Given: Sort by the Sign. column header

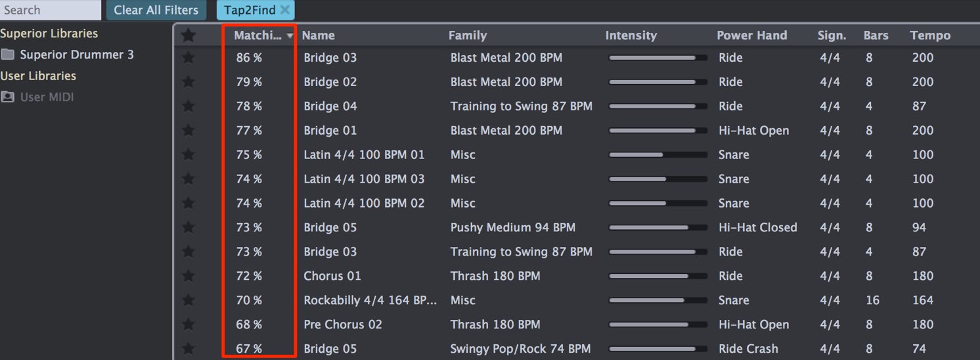Looking at the screenshot, I should coord(832,35).
